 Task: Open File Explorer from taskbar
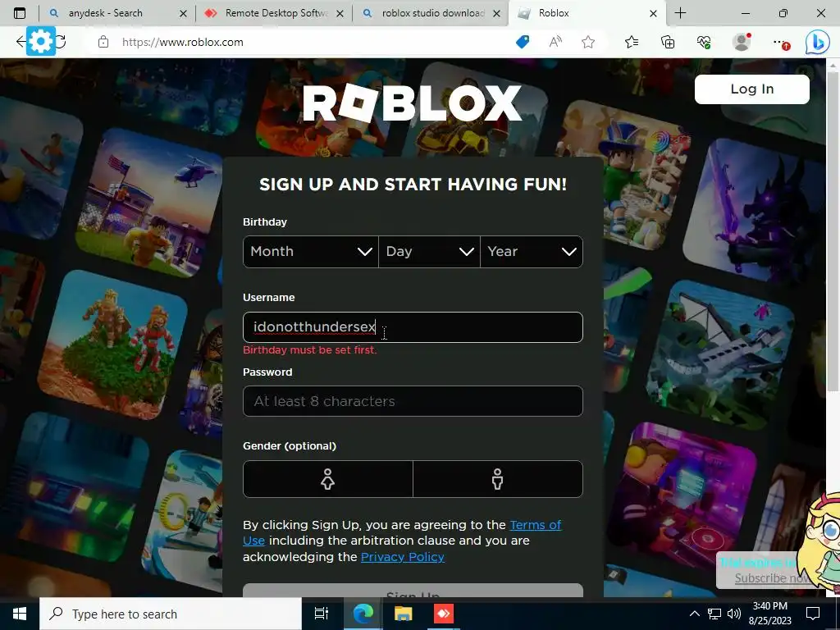tap(403, 614)
